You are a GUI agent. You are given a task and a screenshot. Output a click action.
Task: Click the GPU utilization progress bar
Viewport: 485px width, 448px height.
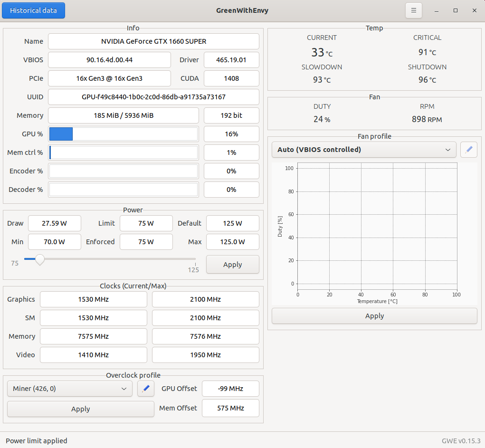point(124,133)
